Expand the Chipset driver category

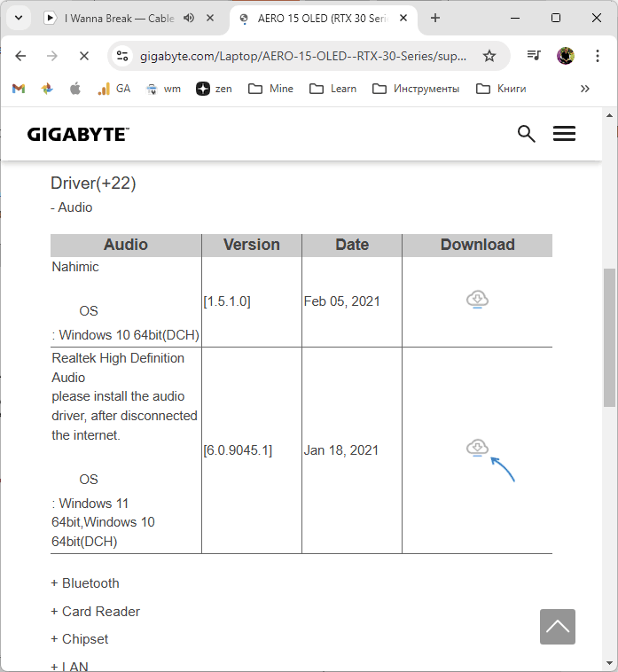pyautogui.click(x=79, y=639)
